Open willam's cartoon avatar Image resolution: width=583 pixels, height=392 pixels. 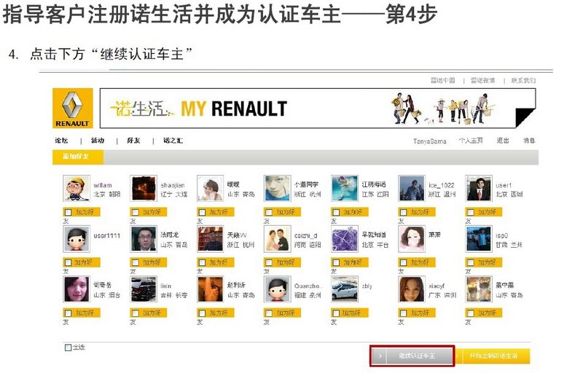[77, 188]
